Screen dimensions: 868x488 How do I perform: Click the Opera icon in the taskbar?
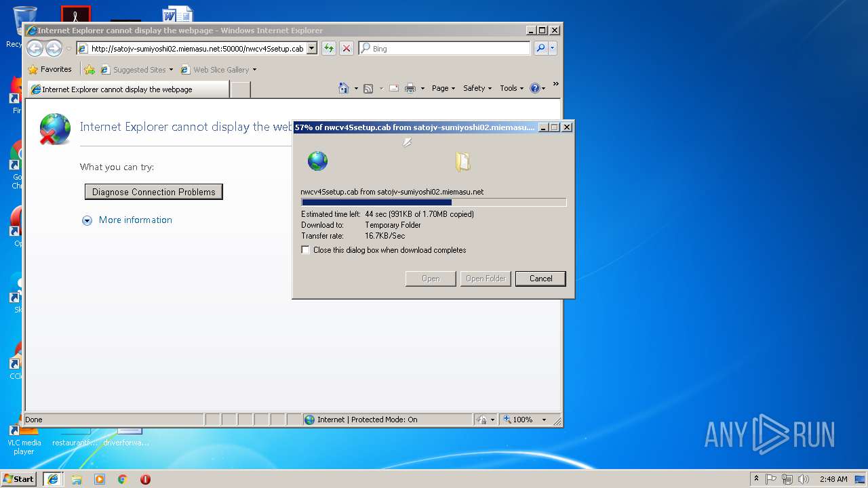point(145,479)
